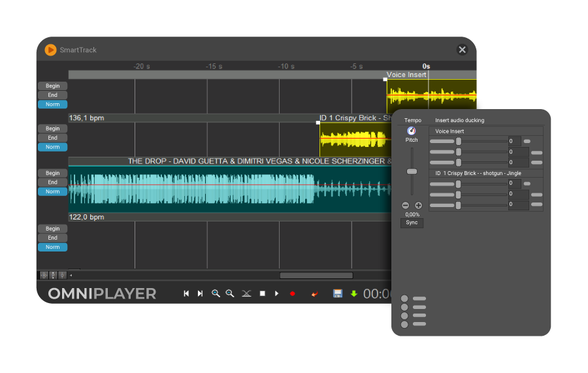Click first ducking slider under Crispy Brick Jingle
The image size is (588, 373).
click(x=458, y=184)
